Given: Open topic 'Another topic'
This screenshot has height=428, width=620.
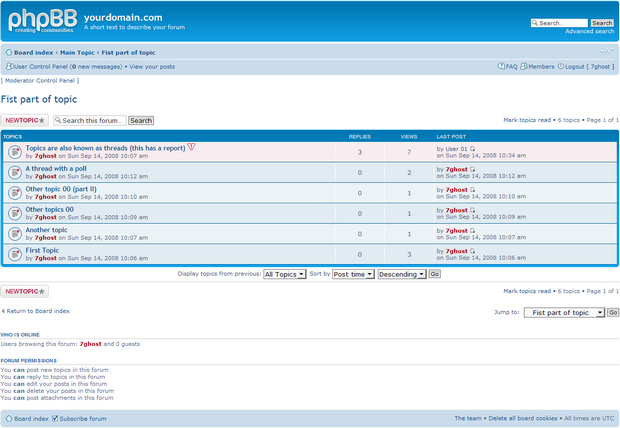Looking at the screenshot, I should (x=46, y=230).
